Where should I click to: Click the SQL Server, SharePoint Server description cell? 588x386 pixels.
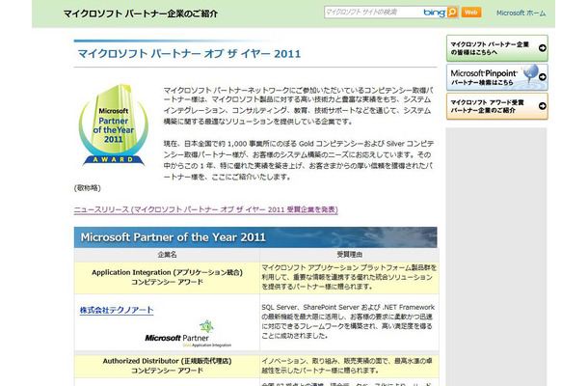pyautogui.click(x=349, y=322)
